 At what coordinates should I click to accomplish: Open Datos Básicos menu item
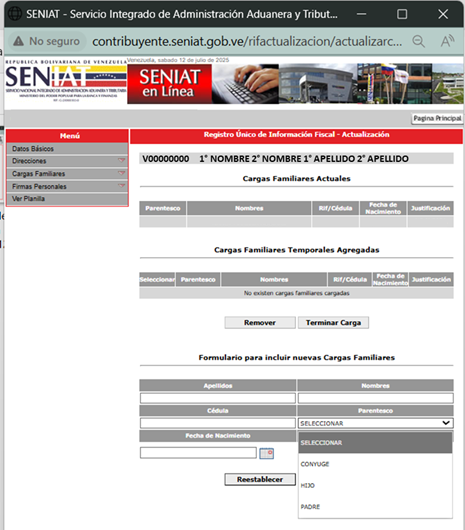[x=67, y=149]
